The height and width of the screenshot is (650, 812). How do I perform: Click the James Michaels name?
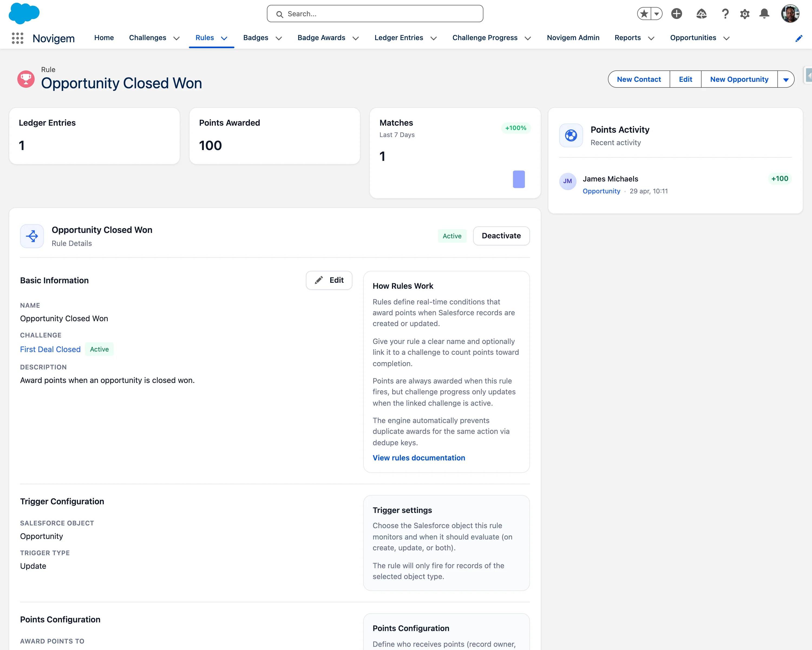(610, 179)
